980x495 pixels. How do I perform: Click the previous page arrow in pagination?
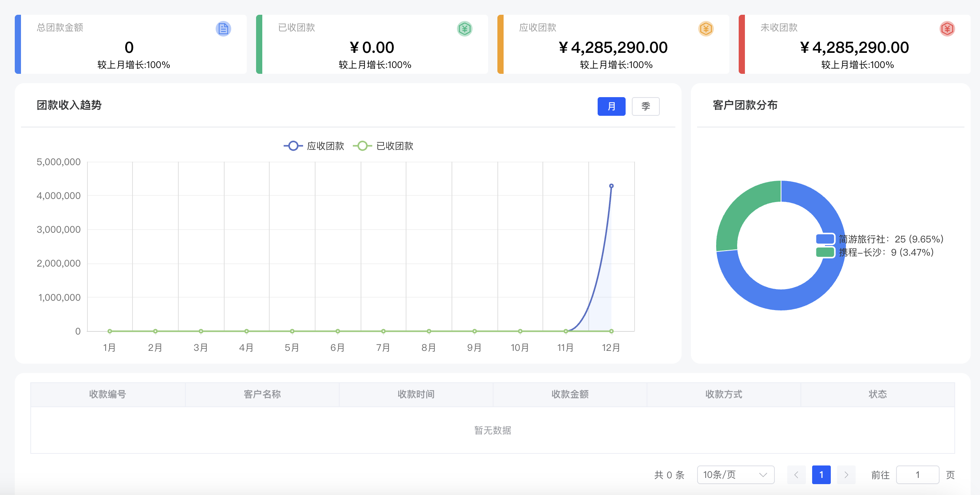[797, 474]
